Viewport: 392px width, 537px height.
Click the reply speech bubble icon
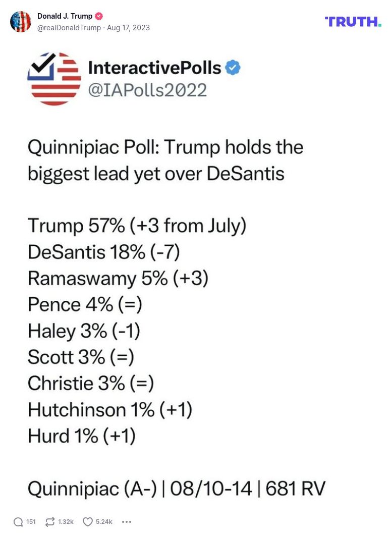click(x=18, y=521)
